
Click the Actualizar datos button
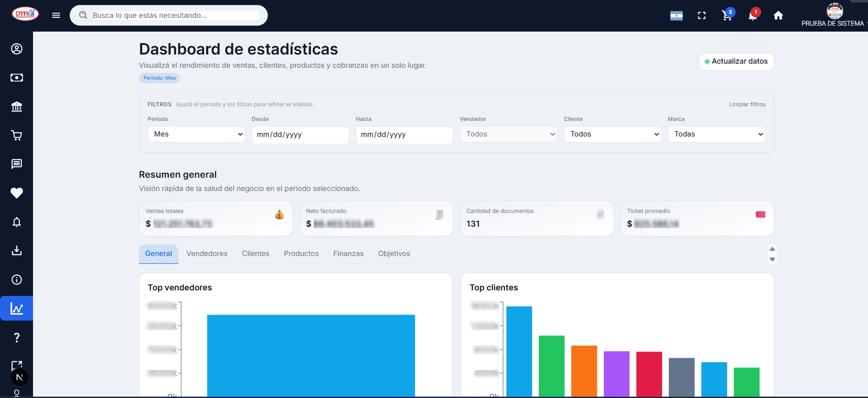736,61
